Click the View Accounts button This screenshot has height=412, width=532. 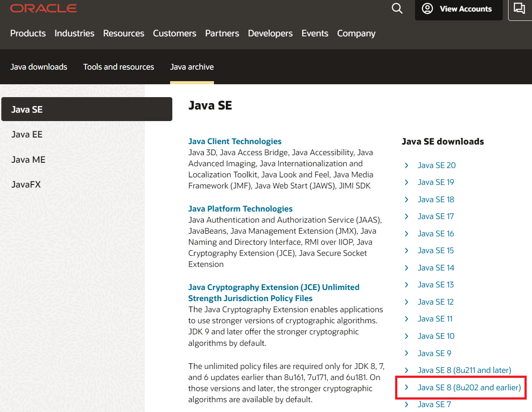458,9
